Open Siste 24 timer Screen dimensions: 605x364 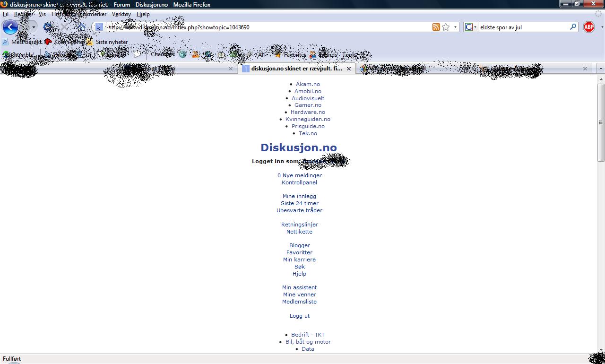click(x=300, y=203)
